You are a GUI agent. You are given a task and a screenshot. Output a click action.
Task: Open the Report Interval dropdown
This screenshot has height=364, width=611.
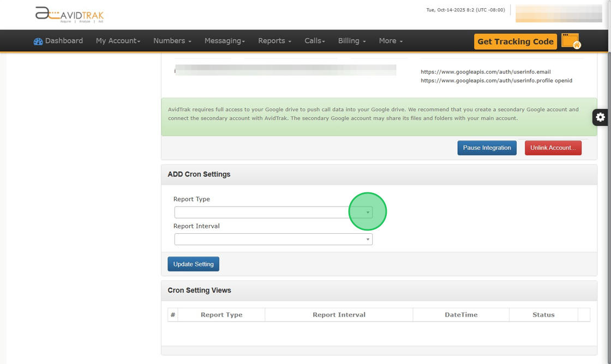click(x=273, y=239)
